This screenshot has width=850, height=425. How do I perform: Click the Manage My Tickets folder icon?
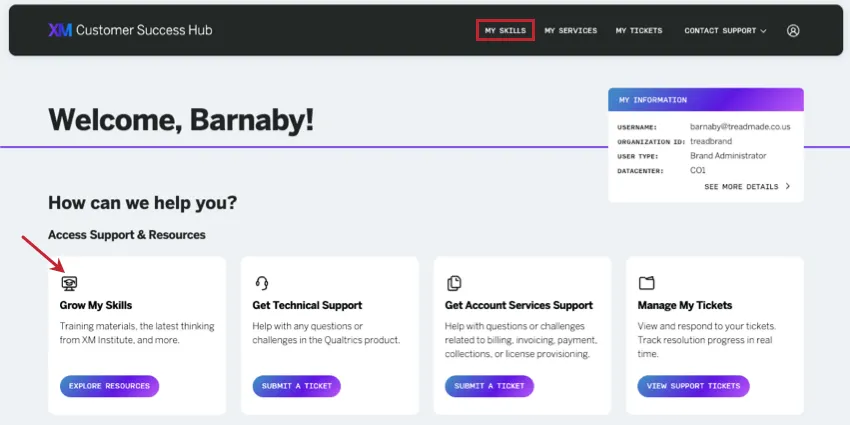pyautogui.click(x=646, y=283)
